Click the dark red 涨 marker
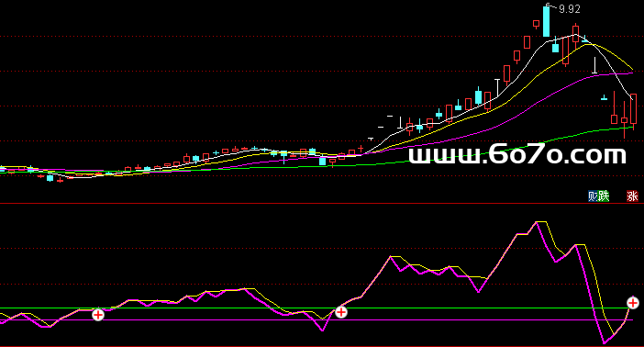This screenshot has height=347, width=644. [632, 196]
